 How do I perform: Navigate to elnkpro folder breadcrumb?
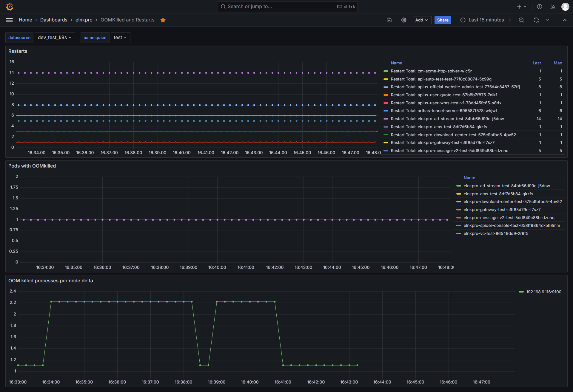coord(84,20)
